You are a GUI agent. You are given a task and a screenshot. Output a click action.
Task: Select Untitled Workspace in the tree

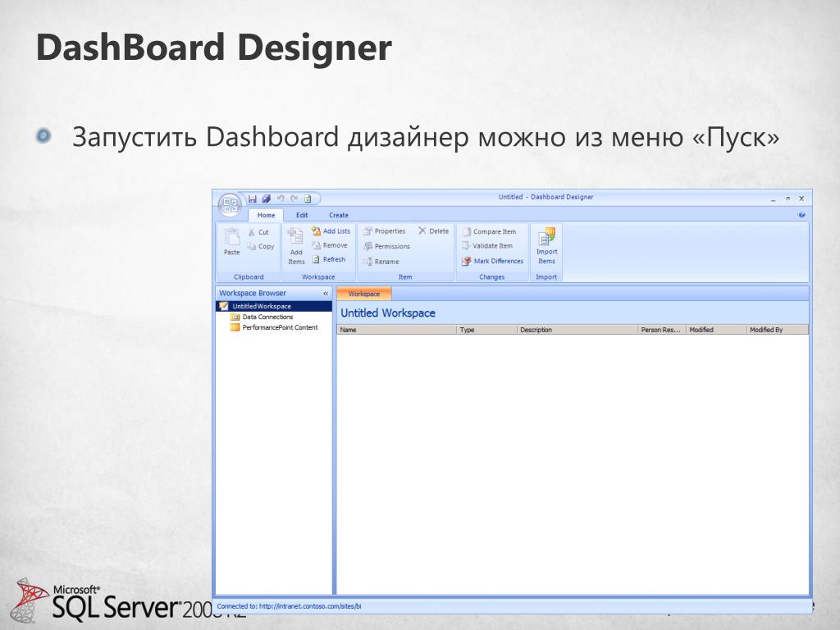tap(274, 307)
